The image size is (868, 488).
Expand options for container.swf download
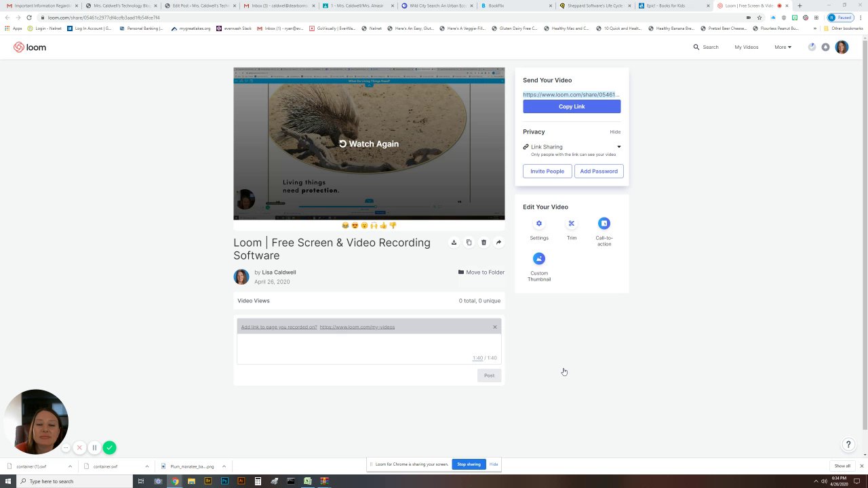coord(146,466)
